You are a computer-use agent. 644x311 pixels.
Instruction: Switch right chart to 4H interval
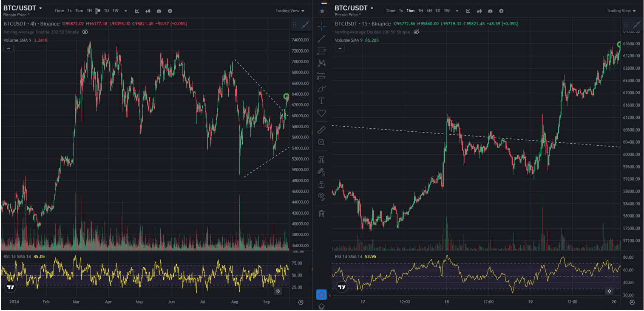[429, 11]
